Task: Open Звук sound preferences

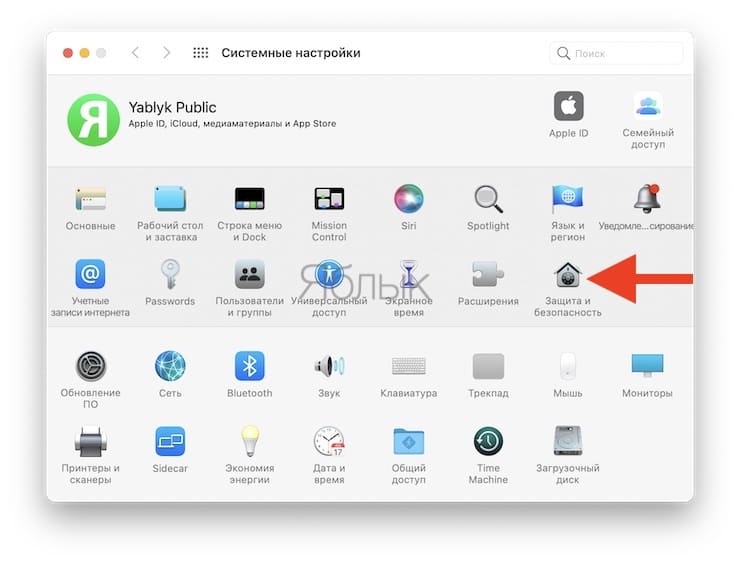Action: pyautogui.click(x=329, y=366)
